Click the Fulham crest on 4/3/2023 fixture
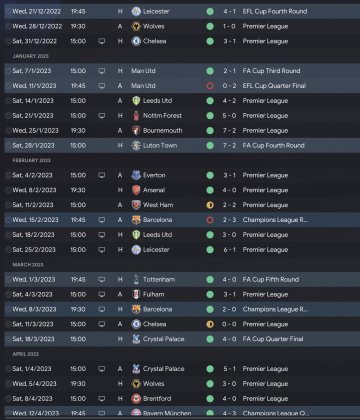 click(136, 295)
